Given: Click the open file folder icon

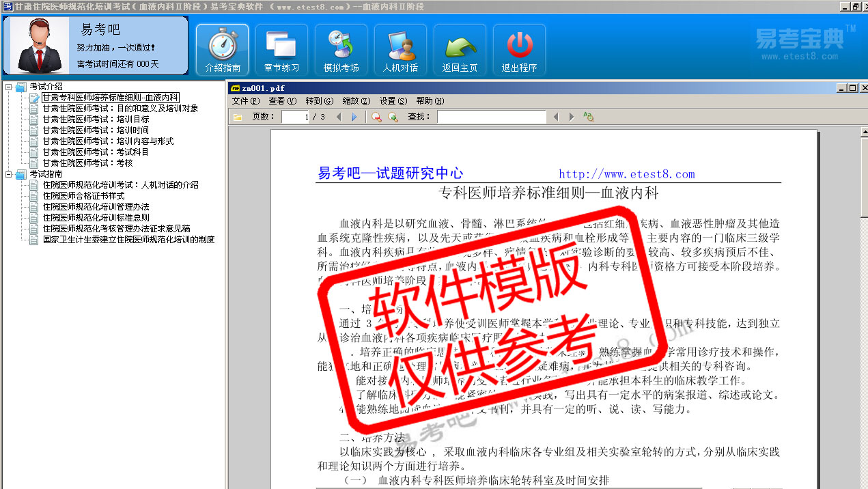Looking at the screenshot, I should (x=238, y=117).
